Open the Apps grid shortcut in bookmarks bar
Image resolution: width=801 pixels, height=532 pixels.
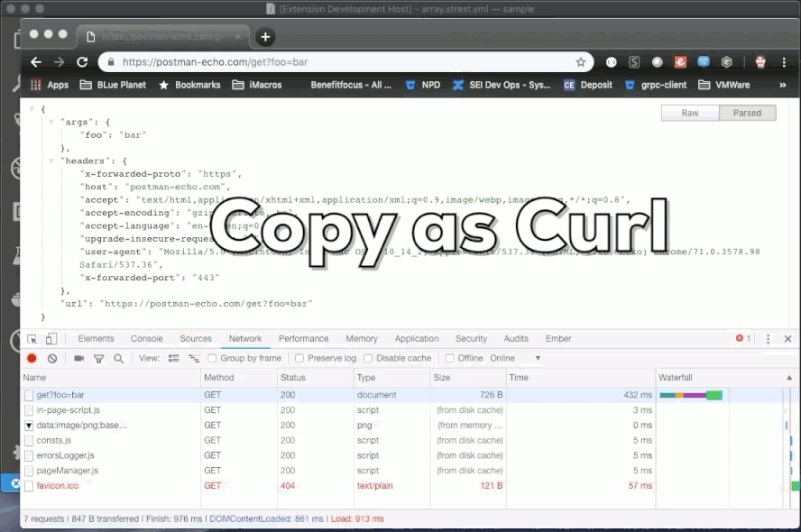pyautogui.click(x=50, y=85)
